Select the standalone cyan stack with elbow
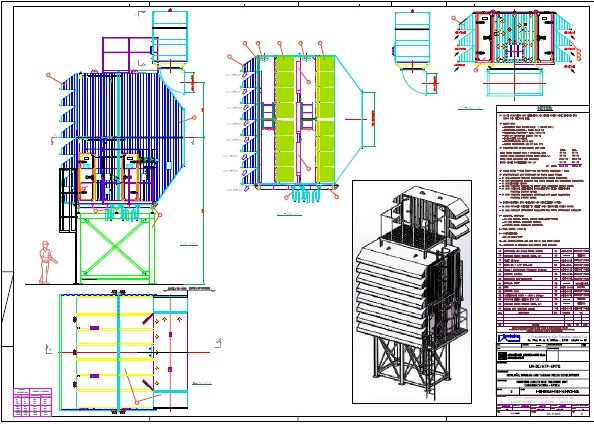 click(415, 53)
